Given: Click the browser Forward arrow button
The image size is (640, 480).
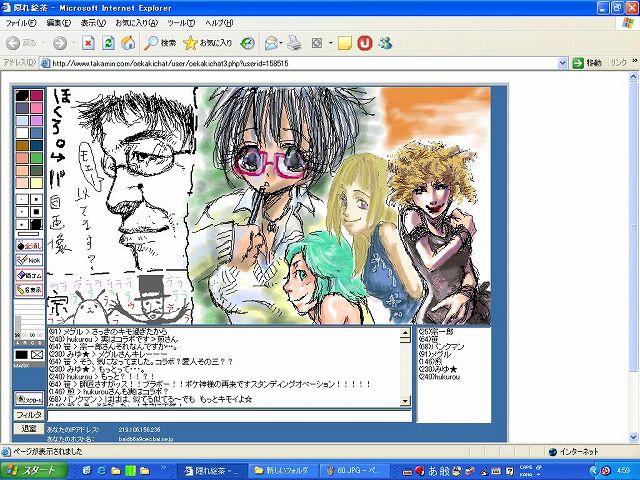Looking at the screenshot, I should pyautogui.click(x=60, y=43).
